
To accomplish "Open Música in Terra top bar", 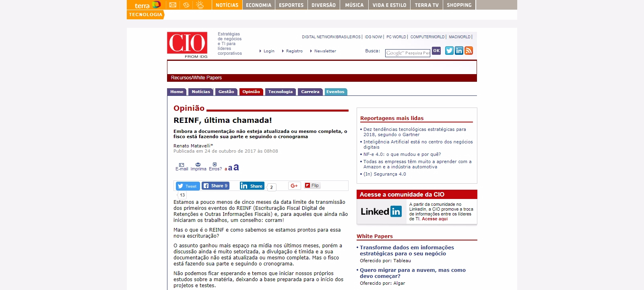I will [x=354, y=5].
